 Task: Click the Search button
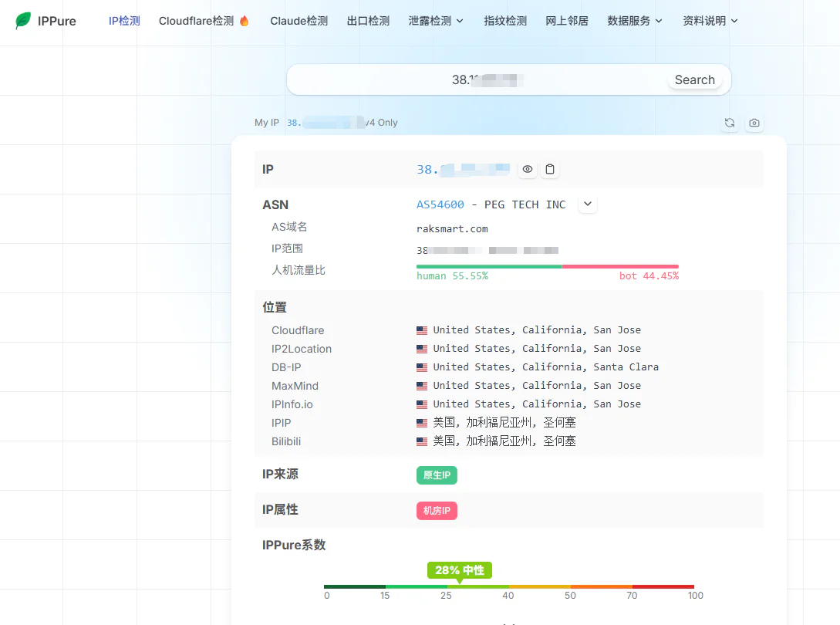point(695,80)
